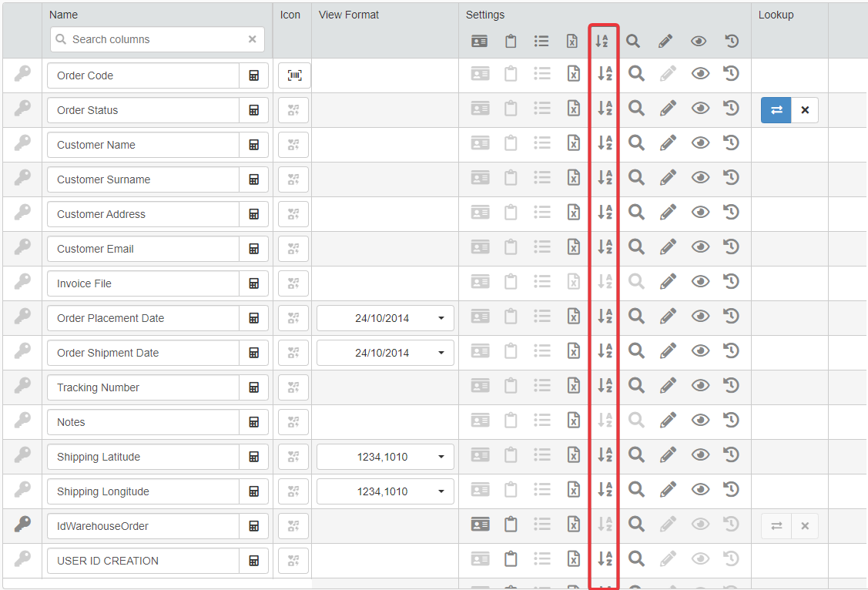Toggle the eye visibility for Invoice File
The height and width of the screenshot is (590, 868).
click(x=699, y=282)
